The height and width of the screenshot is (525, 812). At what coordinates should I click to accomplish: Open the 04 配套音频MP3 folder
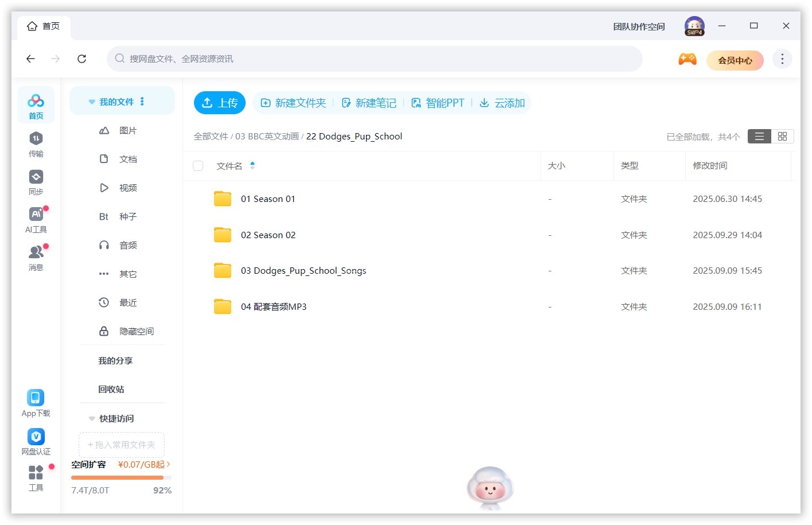tap(274, 306)
